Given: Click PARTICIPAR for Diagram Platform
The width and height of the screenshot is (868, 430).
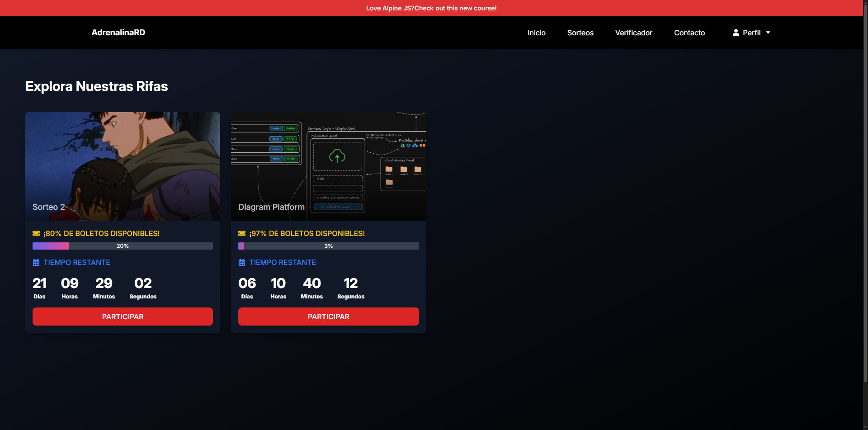Looking at the screenshot, I should coord(329,317).
